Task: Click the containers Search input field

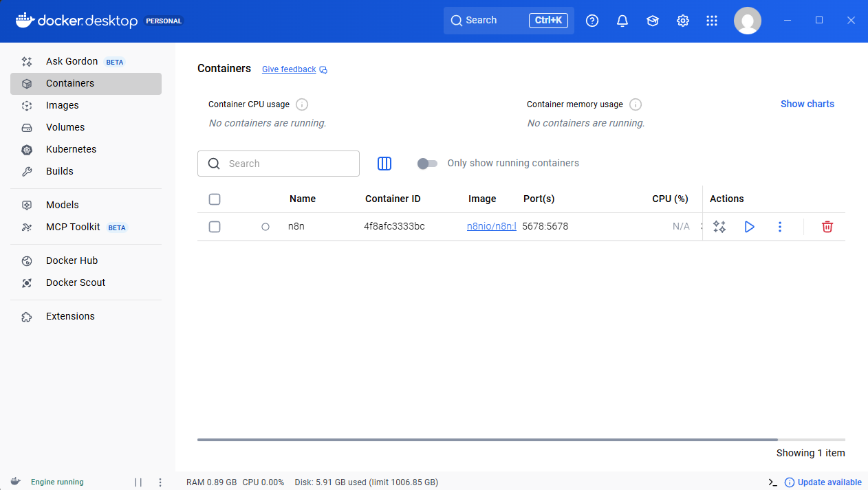Action: 289,164
